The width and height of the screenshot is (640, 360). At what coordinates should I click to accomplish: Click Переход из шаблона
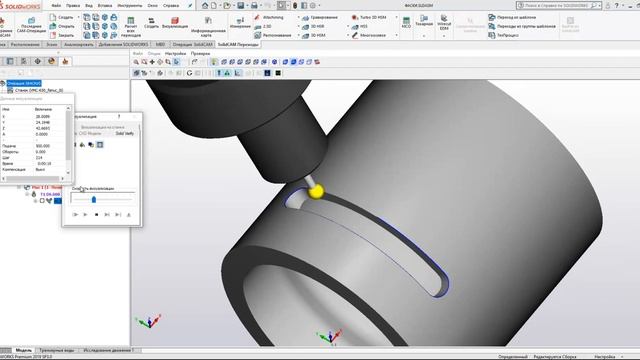point(512,17)
